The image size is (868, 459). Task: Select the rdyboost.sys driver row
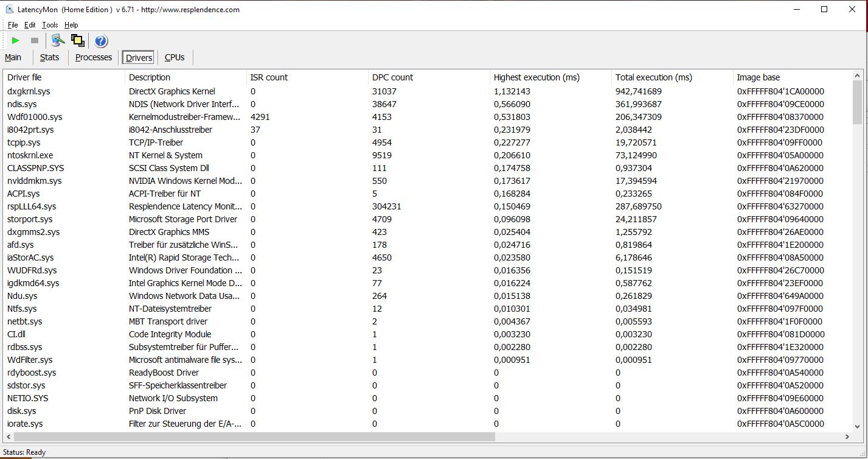pos(428,373)
